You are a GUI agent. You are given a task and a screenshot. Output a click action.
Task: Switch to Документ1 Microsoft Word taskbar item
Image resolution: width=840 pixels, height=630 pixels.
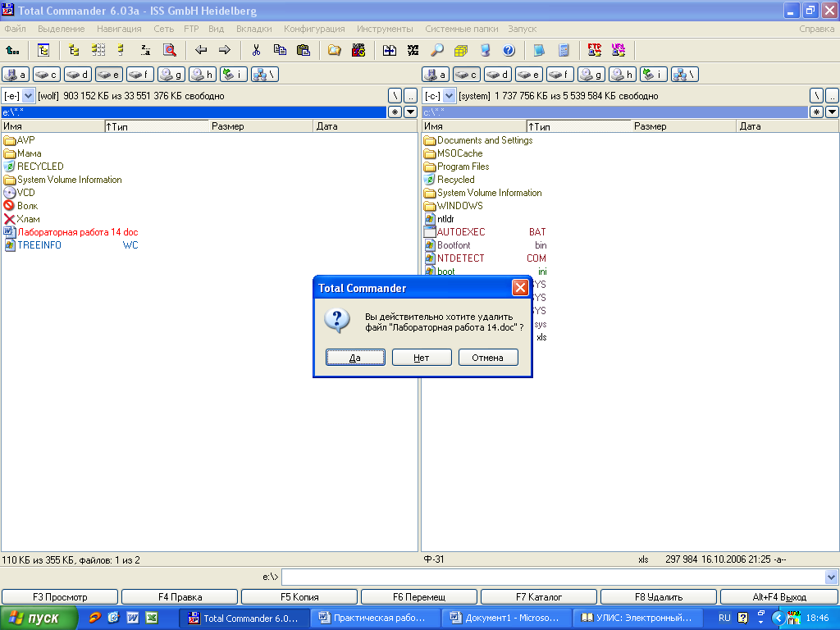click(x=505, y=619)
